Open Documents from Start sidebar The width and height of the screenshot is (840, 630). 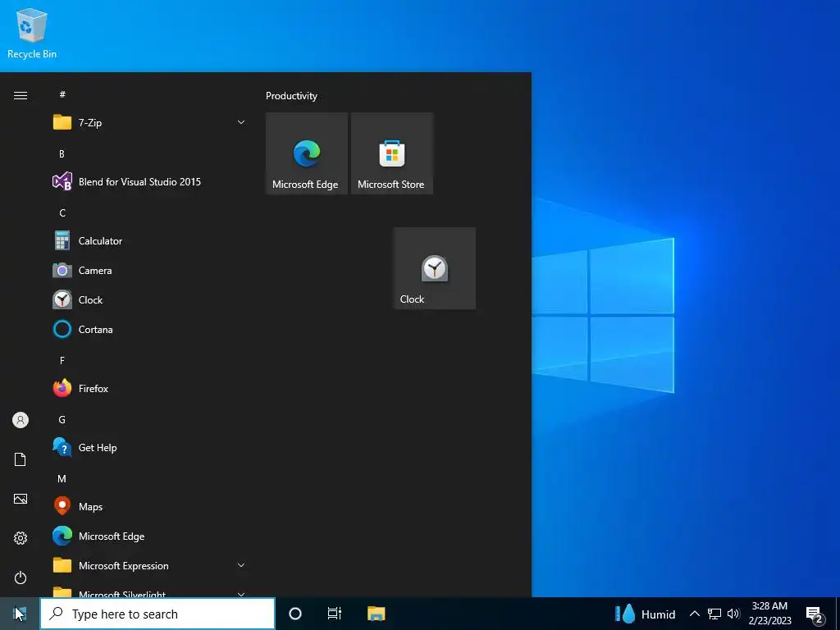21,459
